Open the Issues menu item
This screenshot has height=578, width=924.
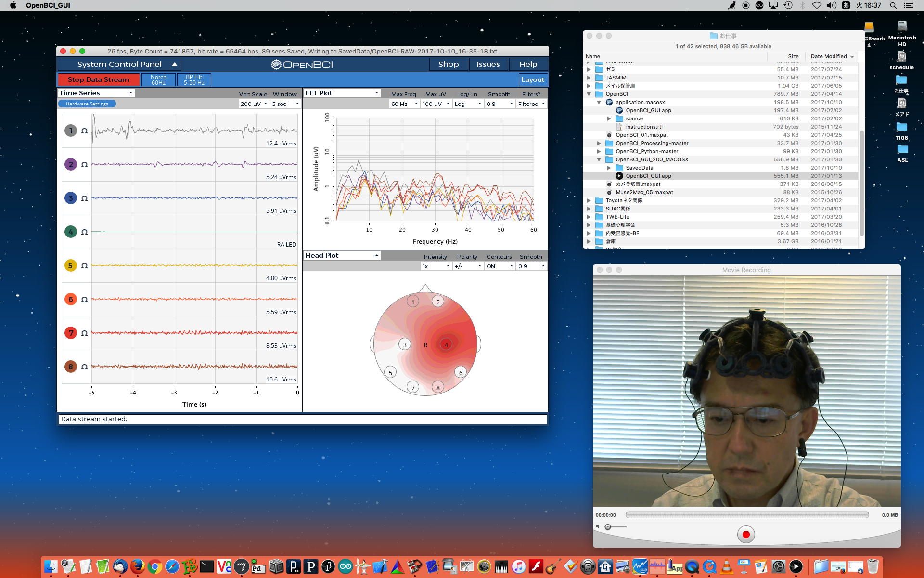pos(488,64)
